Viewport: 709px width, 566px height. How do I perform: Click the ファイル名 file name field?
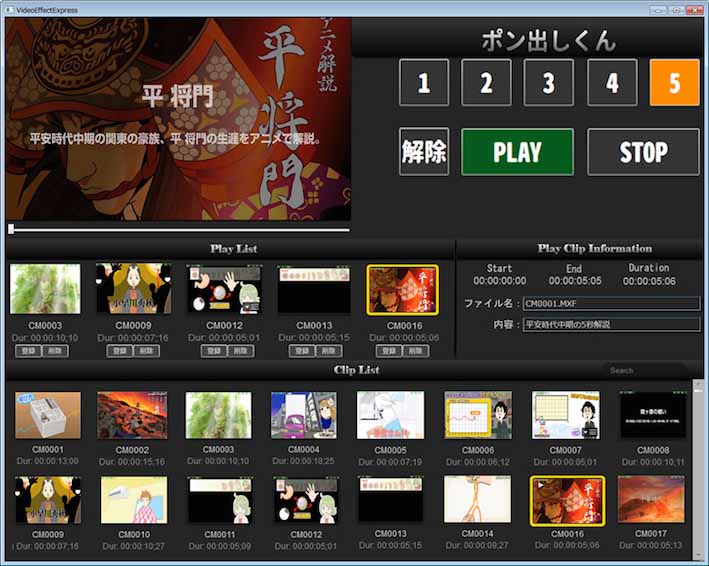point(611,304)
